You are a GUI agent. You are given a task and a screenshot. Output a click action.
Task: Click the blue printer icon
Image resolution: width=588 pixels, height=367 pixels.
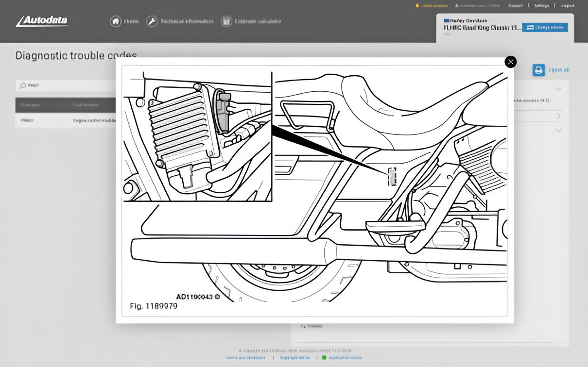coord(538,70)
